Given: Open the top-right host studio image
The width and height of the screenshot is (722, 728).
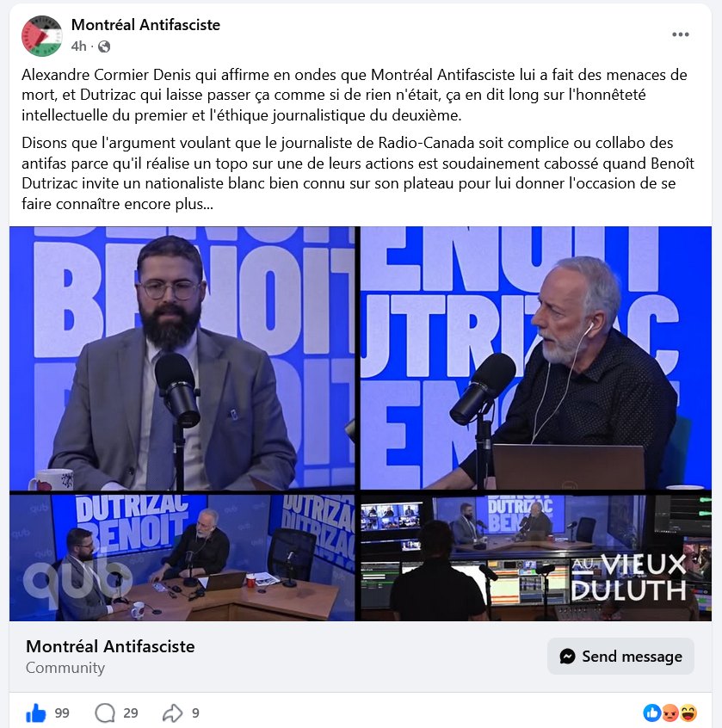Looking at the screenshot, I should [x=536, y=357].
